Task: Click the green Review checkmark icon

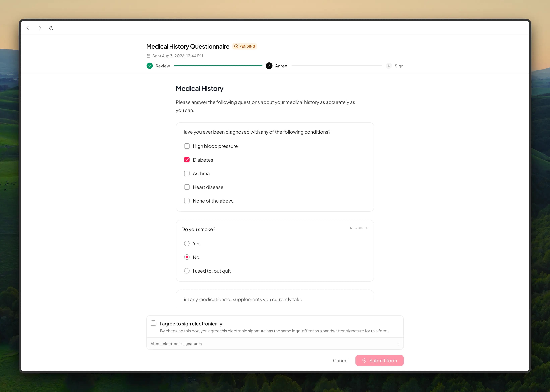Action: click(x=149, y=66)
